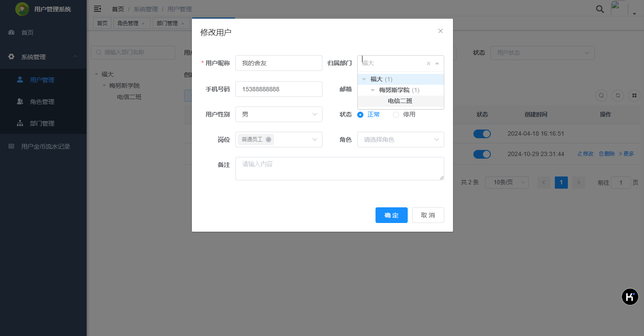Click the 前往 page number input
The height and width of the screenshot is (336, 644).
pos(621,183)
